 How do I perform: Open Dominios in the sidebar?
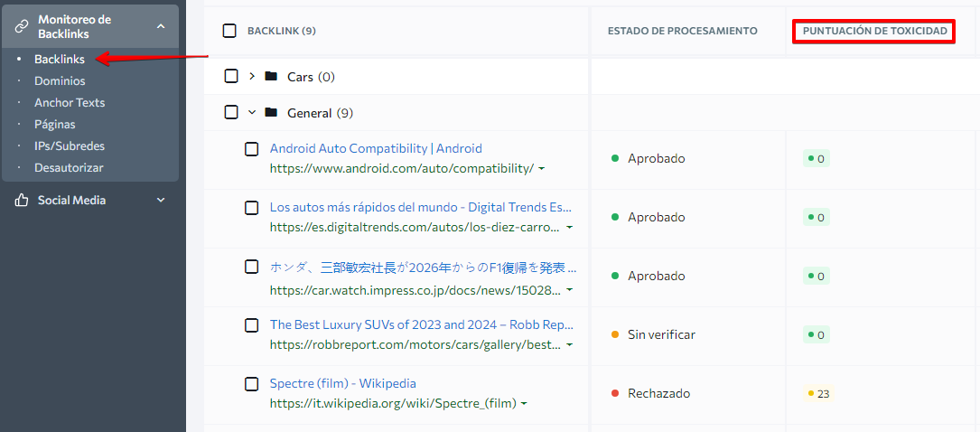[x=60, y=81]
